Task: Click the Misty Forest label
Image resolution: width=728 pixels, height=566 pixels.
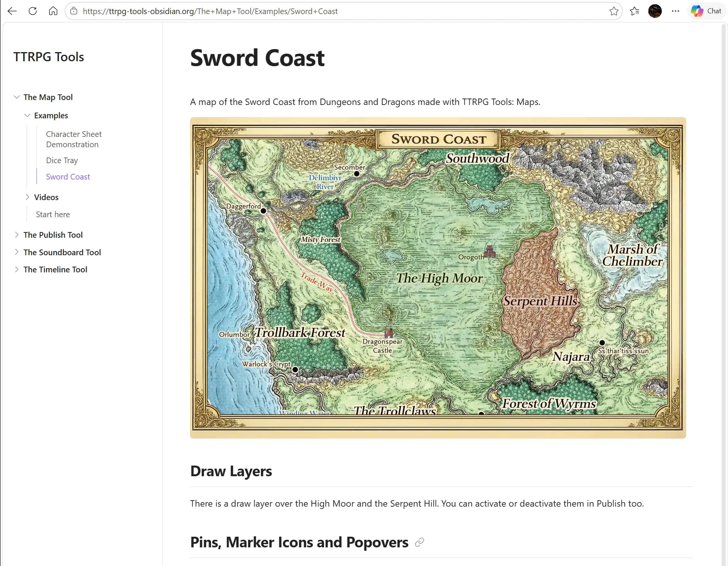Action: pyautogui.click(x=320, y=239)
